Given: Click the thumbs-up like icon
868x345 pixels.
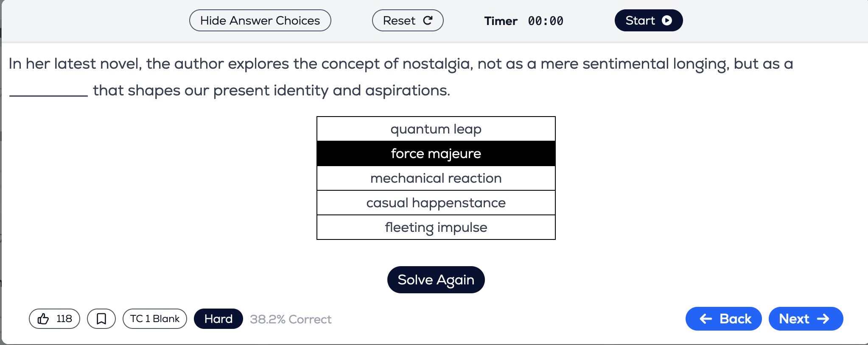Looking at the screenshot, I should (x=43, y=319).
